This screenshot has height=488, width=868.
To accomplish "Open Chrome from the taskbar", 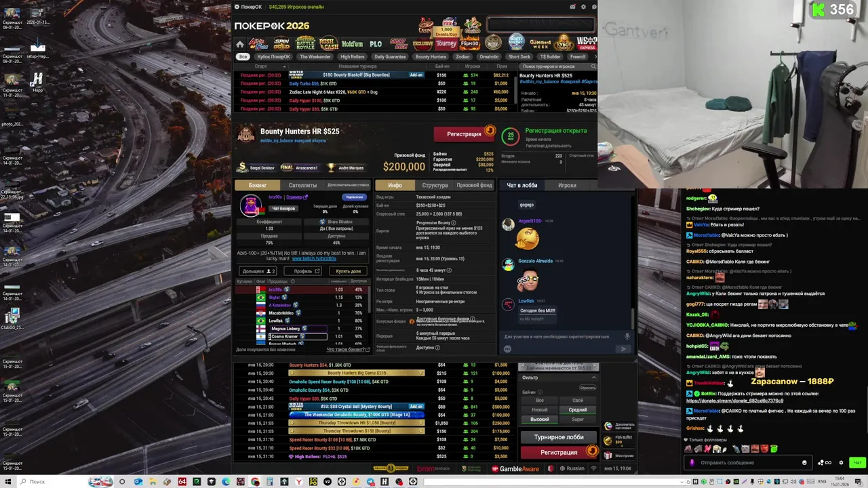I will coord(256,482).
